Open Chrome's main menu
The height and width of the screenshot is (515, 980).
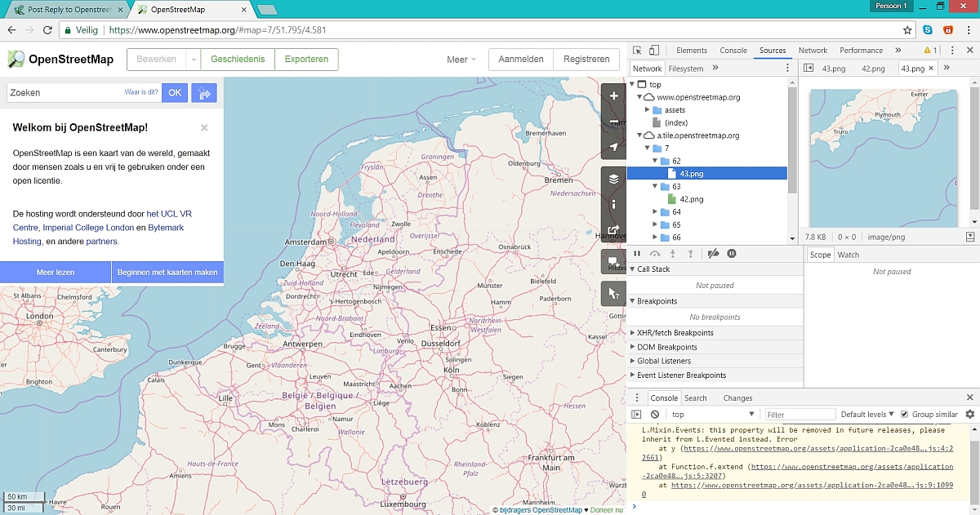[969, 29]
